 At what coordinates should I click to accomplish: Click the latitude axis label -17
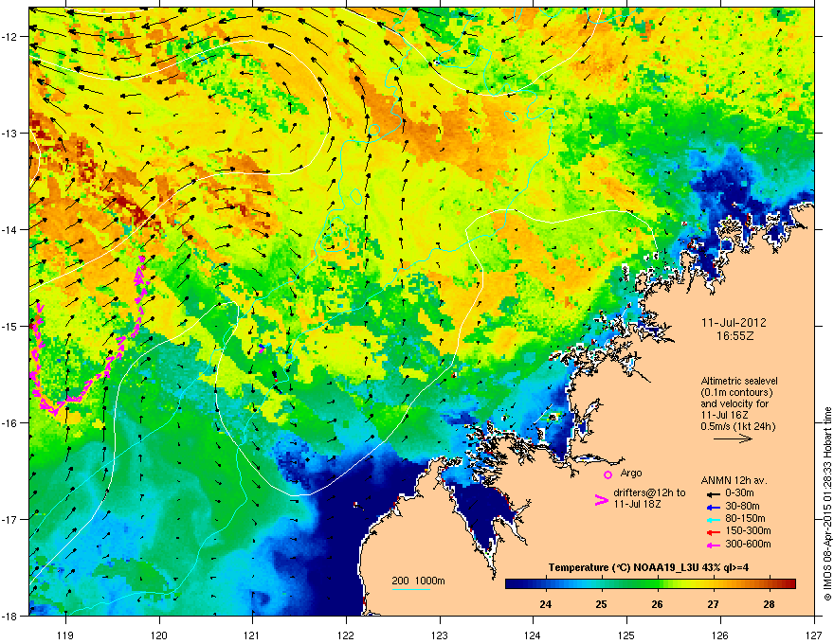coord(9,519)
